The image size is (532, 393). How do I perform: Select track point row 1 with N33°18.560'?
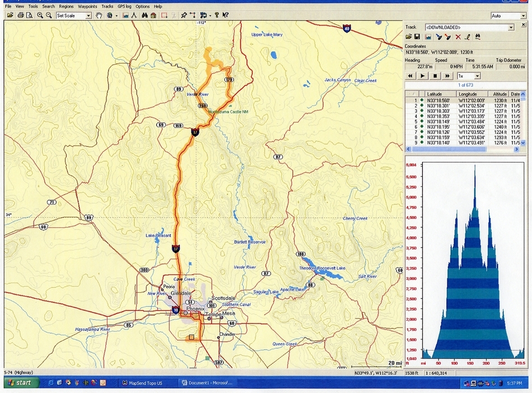coord(463,100)
